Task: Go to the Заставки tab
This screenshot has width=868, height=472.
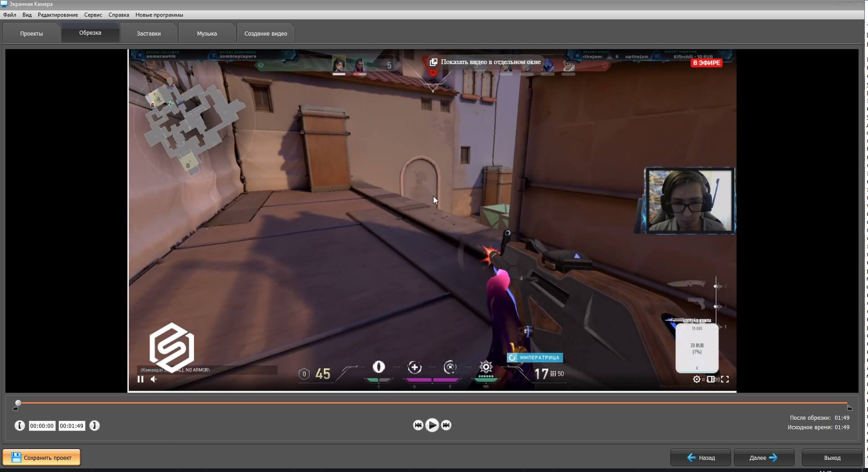Action: click(x=149, y=33)
